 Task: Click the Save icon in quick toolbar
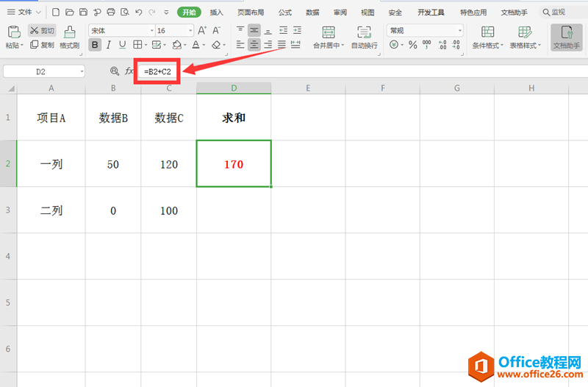[83, 13]
